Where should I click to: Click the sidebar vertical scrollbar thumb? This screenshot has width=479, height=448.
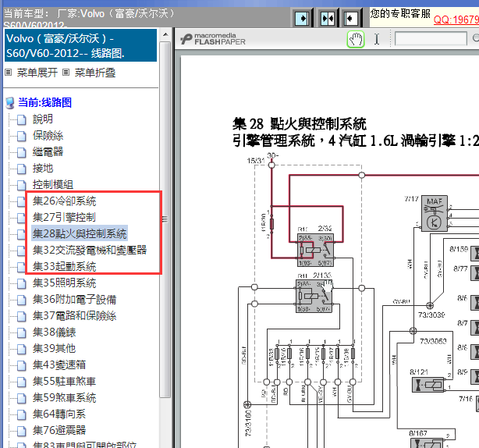pyautogui.click(x=165, y=219)
